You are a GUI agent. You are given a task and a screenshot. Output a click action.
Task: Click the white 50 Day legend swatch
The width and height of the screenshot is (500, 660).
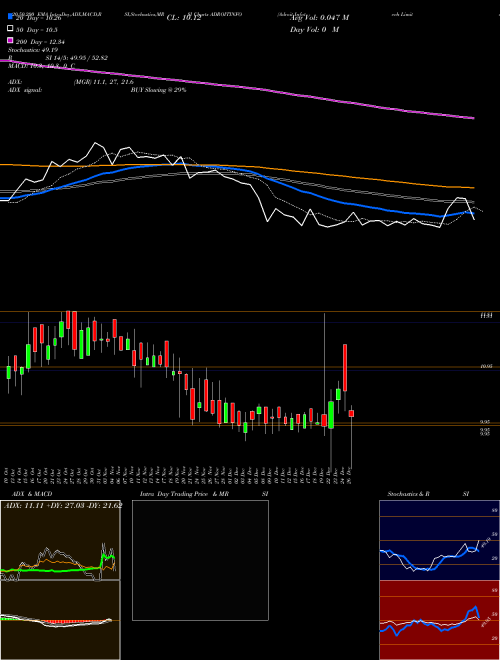(11, 29)
